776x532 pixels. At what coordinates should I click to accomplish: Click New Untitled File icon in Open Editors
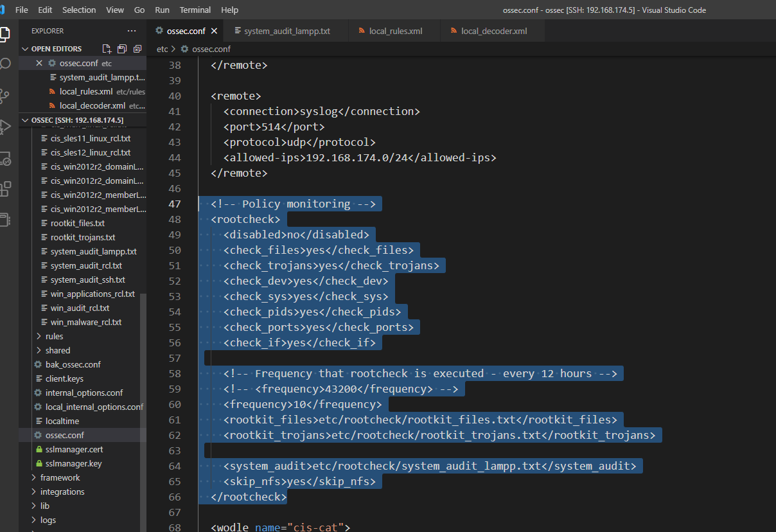pos(107,49)
